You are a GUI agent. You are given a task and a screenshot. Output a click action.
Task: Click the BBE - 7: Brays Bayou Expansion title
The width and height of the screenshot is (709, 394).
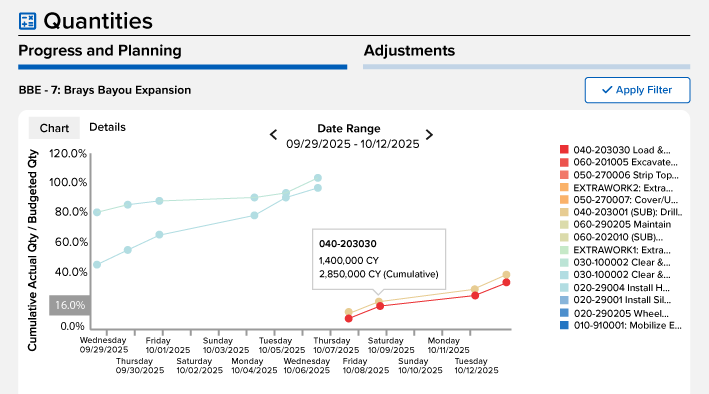click(105, 90)
